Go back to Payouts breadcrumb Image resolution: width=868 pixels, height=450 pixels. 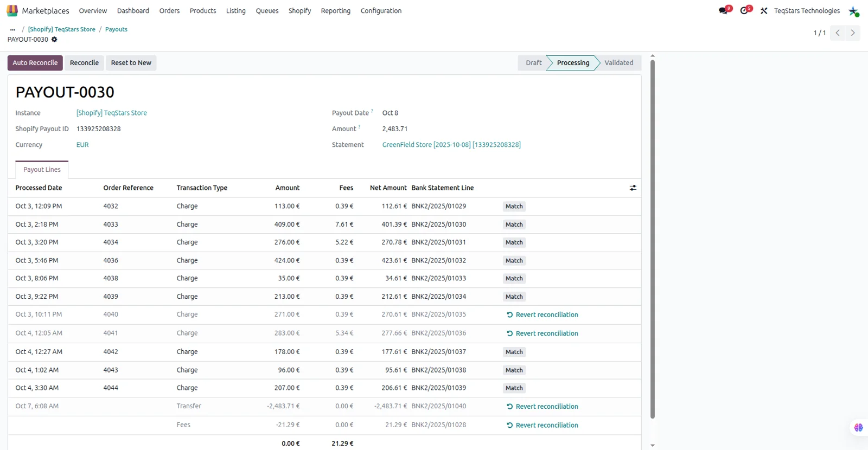[116, 30]
